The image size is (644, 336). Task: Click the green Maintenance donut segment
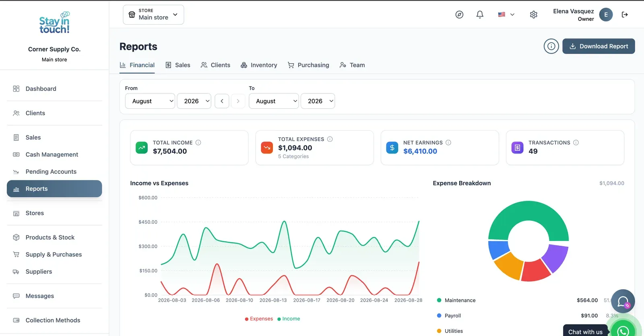[x=528, y=210]
